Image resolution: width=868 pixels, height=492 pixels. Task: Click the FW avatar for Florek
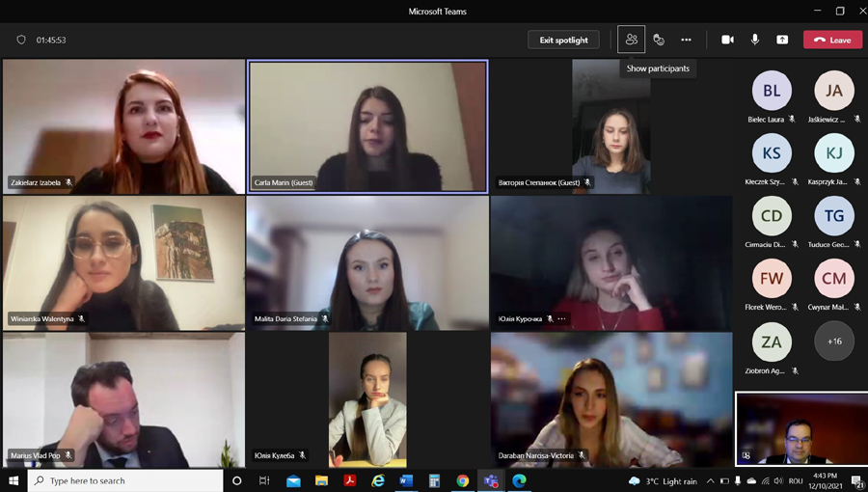772,278
